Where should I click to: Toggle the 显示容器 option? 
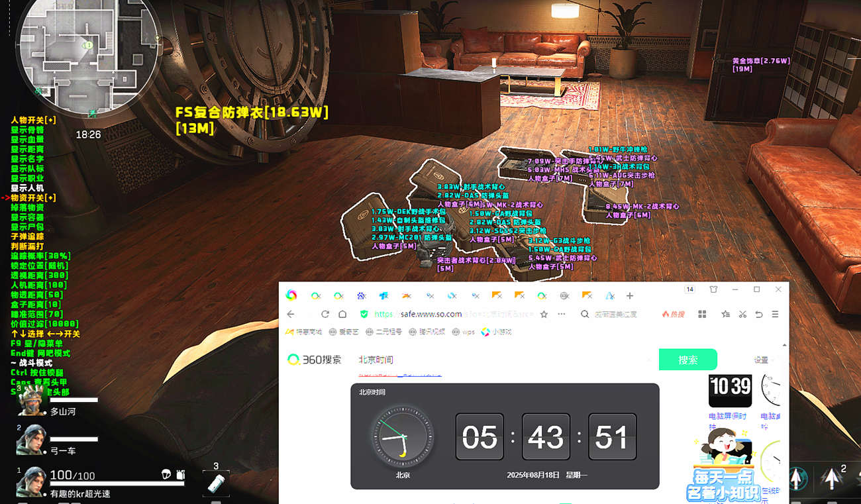pyautogui.click(x=27, y=217)
